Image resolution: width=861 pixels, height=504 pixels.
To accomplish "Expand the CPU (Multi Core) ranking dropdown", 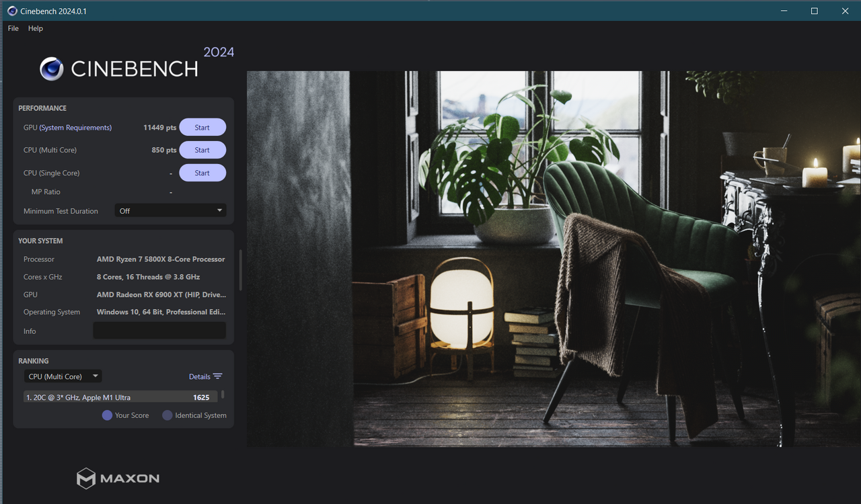I will [63, 376].
